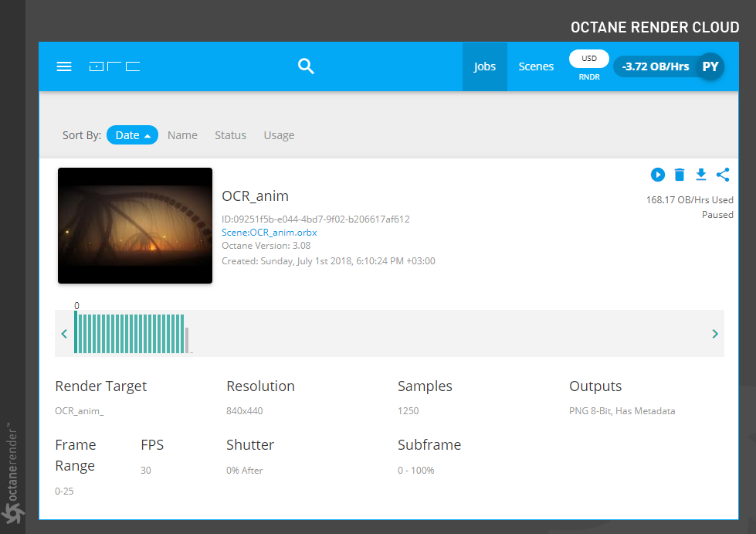Toggle the USD currency switch
This screenshot has height=534, width=756.
click(588, 59)
